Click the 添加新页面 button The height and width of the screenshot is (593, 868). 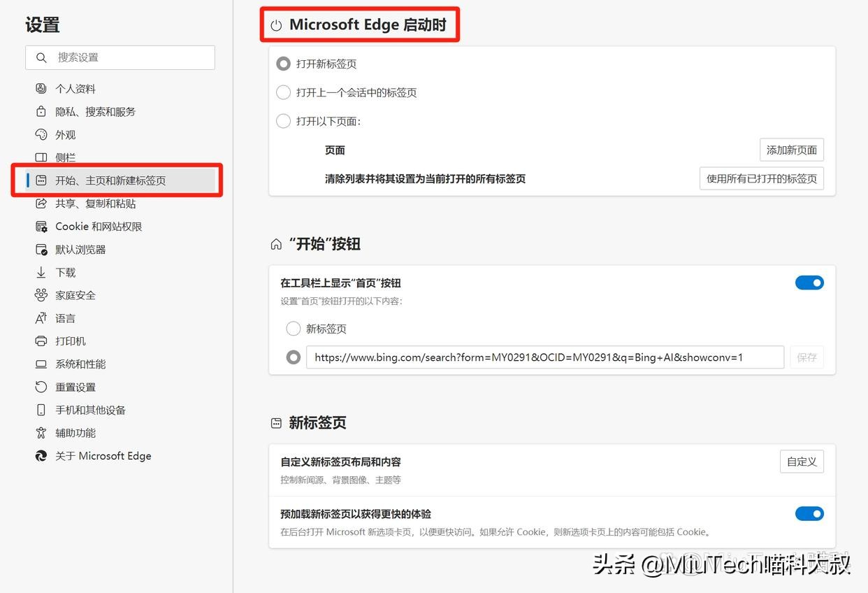pyautogui.click(x=792, y=150)
